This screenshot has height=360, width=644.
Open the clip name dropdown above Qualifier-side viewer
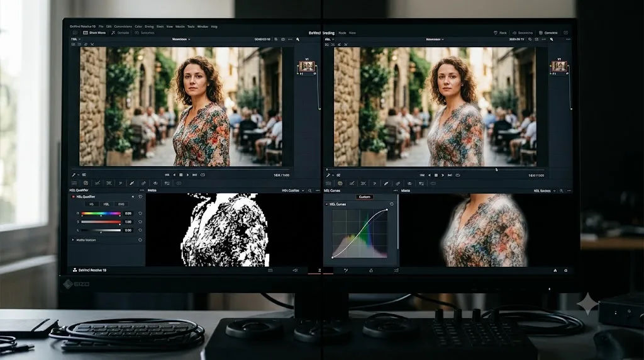click(x=181, y=40)
